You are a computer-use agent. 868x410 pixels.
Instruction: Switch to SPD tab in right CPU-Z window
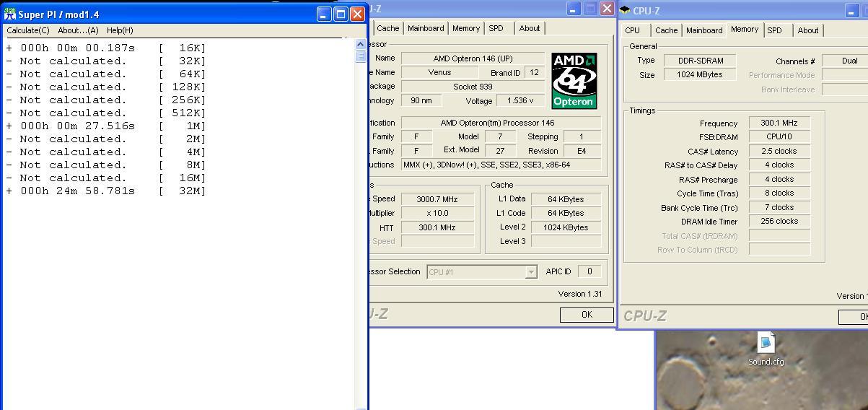pyautogui.click(x=774, y=30)
